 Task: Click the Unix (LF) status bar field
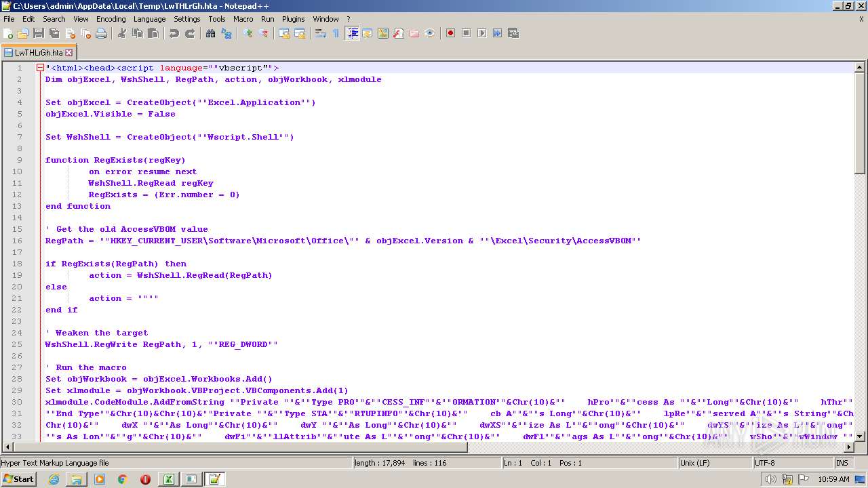[x=715, y=463]
